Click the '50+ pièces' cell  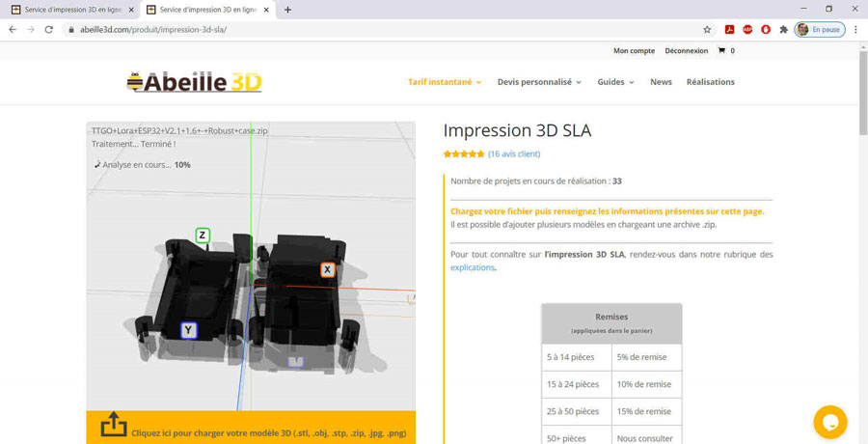coord(577,435)
